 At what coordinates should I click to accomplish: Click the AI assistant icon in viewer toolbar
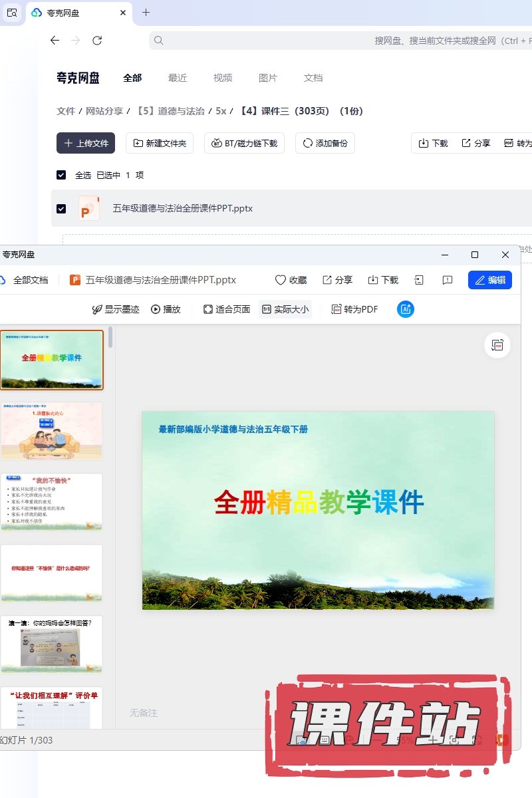pyautogui.click(x=406, y=309)
